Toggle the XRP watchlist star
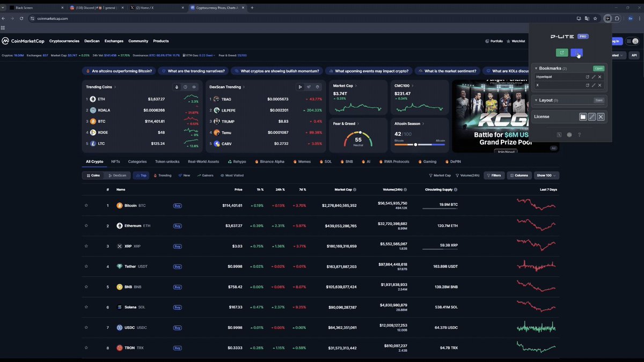The image size is (644, 362). tap(86, 246)
